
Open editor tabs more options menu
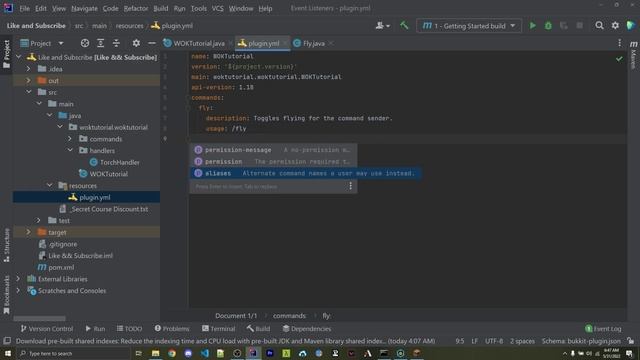pyautogui.click(x=620, y=43)
